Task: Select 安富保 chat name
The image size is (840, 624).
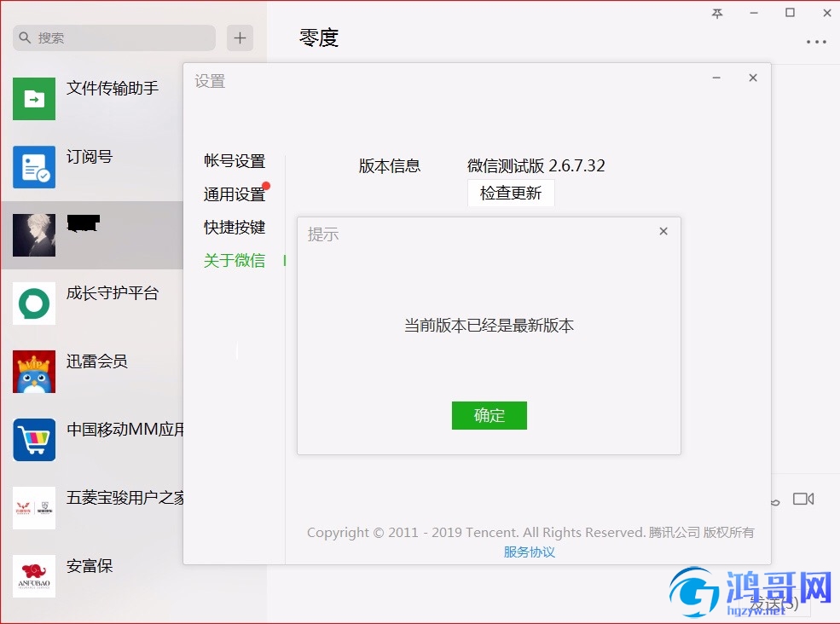Action: [90, 566]
